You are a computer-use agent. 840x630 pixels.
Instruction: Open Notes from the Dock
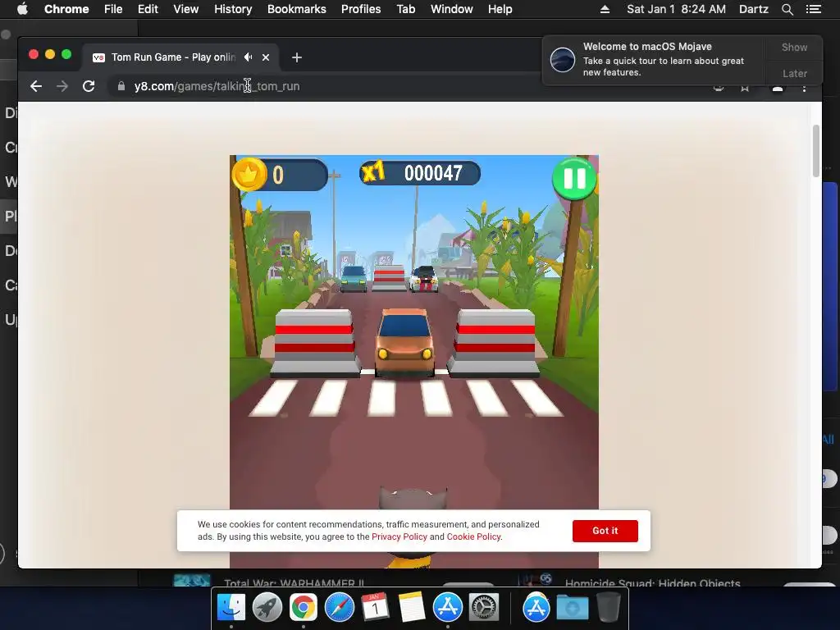412,607
